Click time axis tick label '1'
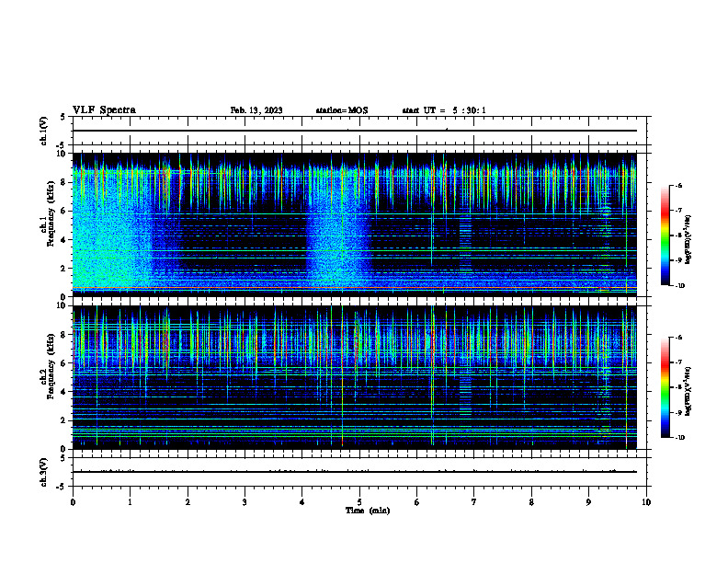The height and width of the screenshot is (563, 728). [x=130, y=502]
